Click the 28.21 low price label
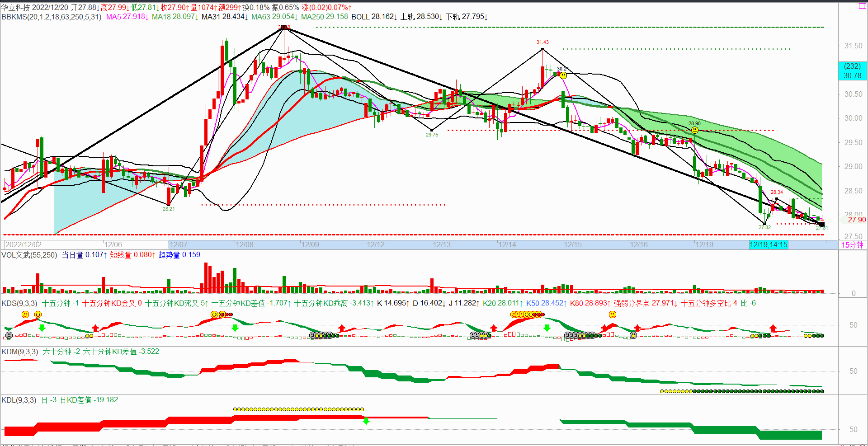Screen dimensions: 868x446 pyautogui.click(x=169, y=209)
